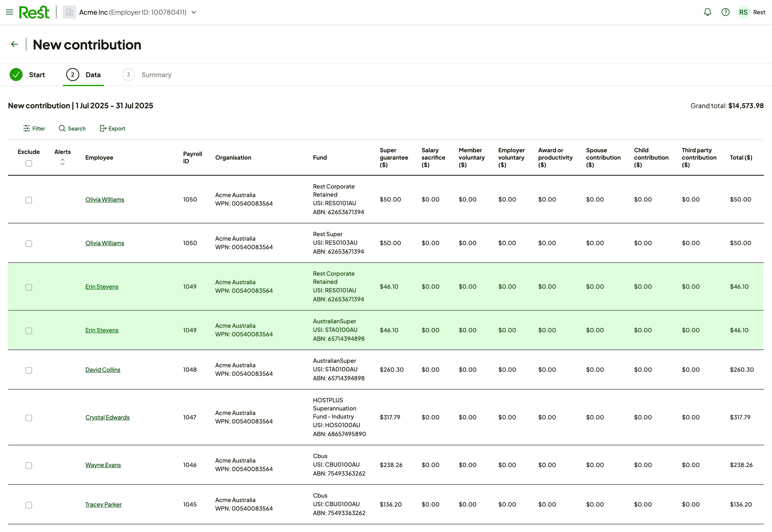The height and width of the screenshot is (532, 772).
Task: Open the Filter panel
Action: click(x=34, y=128)
